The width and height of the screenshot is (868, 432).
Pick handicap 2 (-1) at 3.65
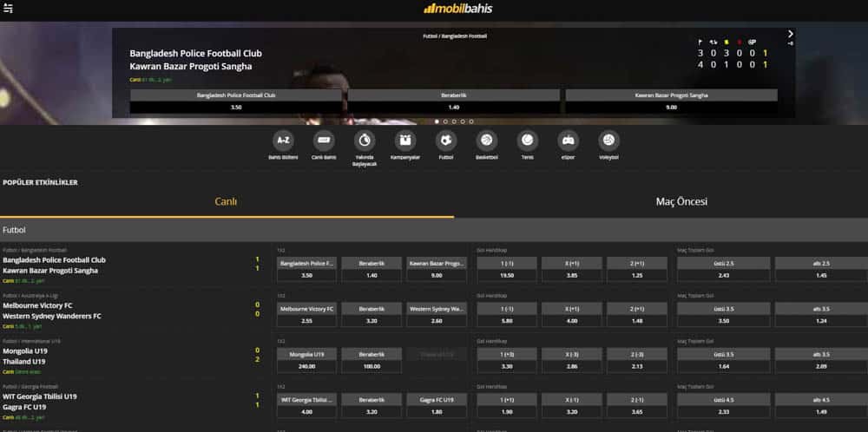(636, 405)
